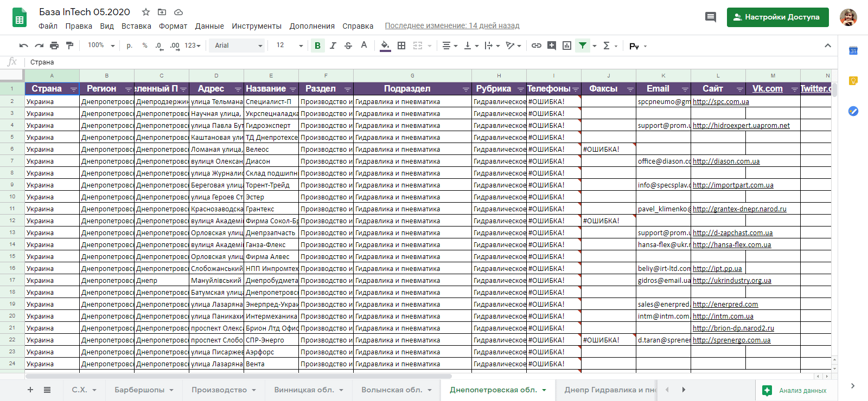The image size is (868, 401).
Task: Decrease decimal places button
Action: pyautogui.click(x=159, y=46)
